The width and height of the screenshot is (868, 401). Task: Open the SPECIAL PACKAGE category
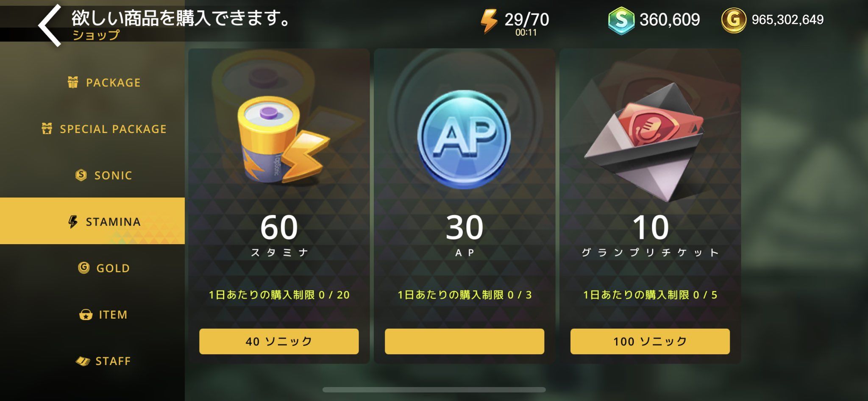coord(104,129)
